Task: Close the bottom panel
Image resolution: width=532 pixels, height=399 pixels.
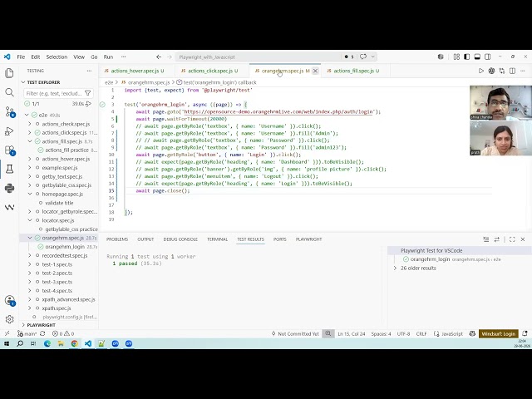Action: tap(523, 239)
